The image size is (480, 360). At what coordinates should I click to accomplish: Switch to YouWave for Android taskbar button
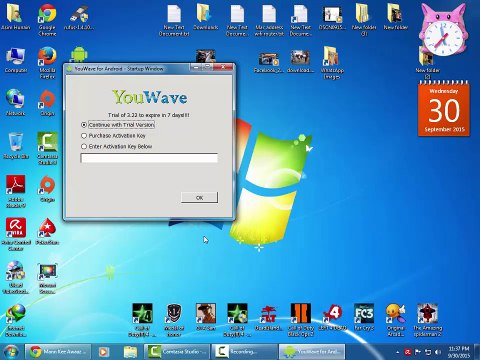312,352
